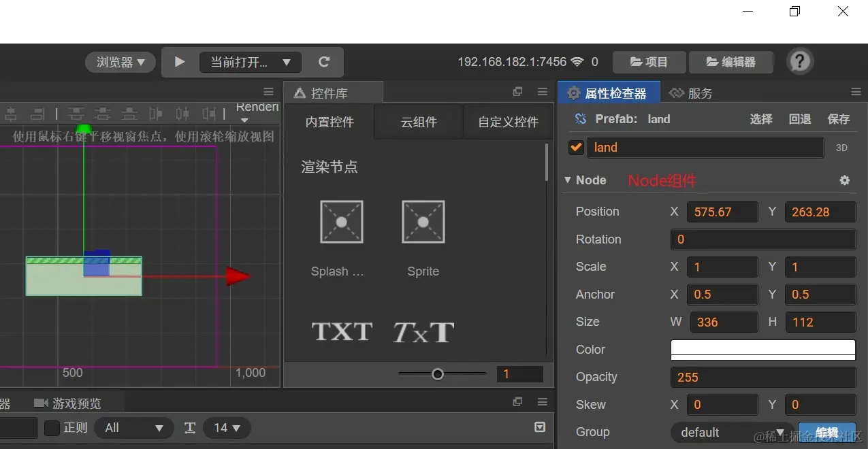Click the play preview button
Screen dimensions: 868x449
tap(180, 62)
